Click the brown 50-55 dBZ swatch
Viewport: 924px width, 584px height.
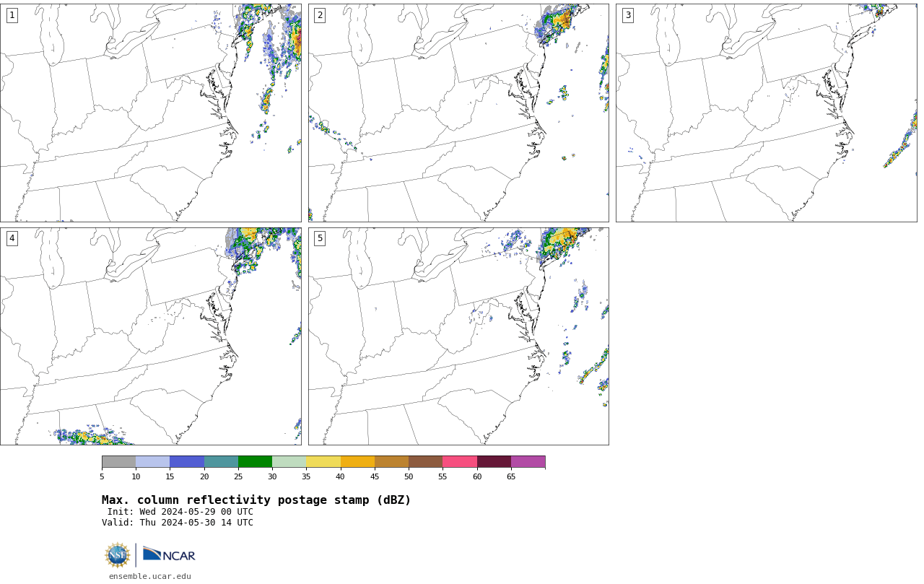click(x=425, y=462)
